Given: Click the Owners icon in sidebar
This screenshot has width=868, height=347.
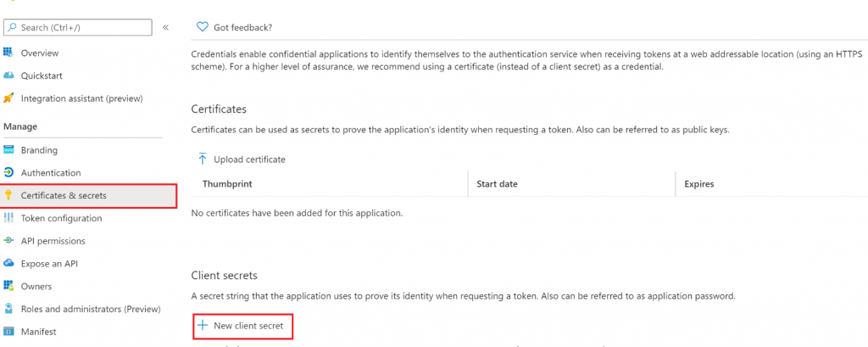Looking at the screenshot, I should pyautogui.click(x=8, y=286).
